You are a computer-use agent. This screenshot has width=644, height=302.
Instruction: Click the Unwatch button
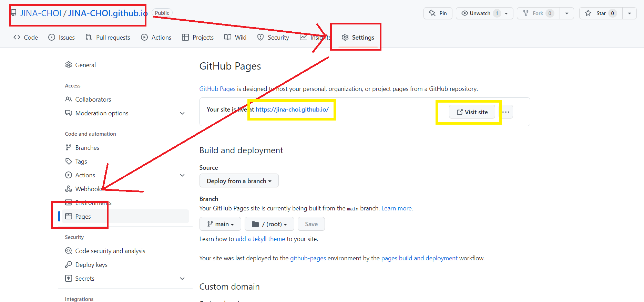(484, 13)
